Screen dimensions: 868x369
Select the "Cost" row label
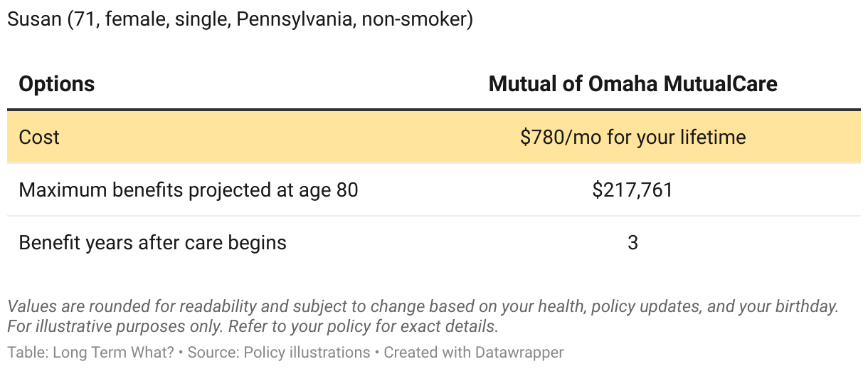tap(39, 137)
